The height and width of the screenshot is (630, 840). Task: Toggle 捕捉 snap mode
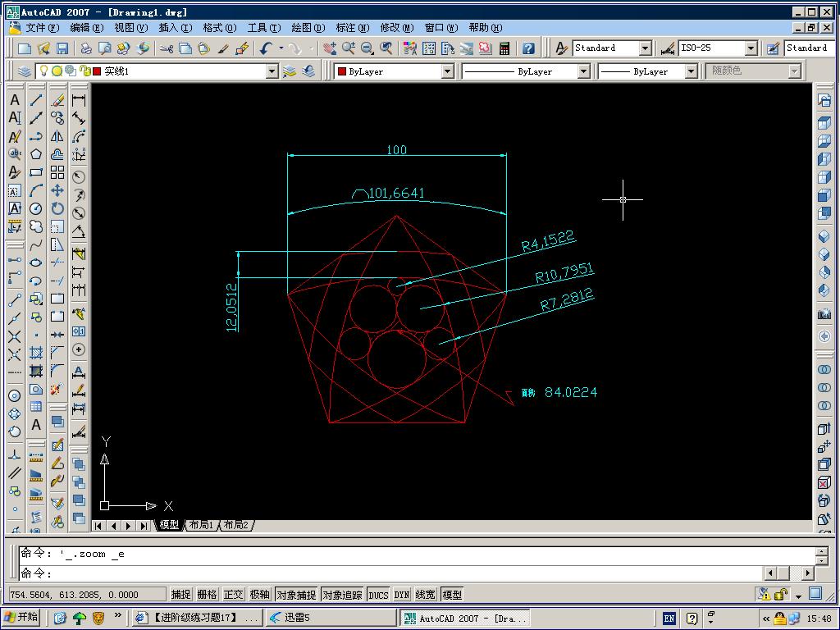click(x=181, y=595)
